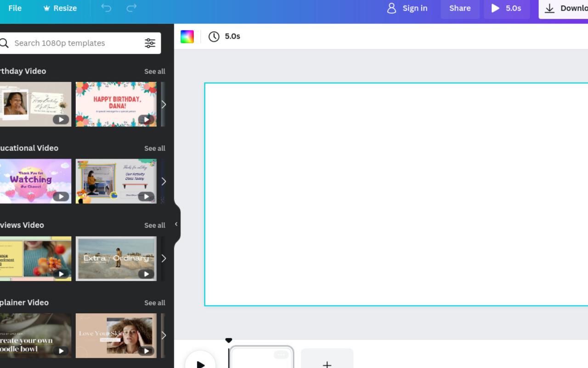Open the Share button

point(460,8)
